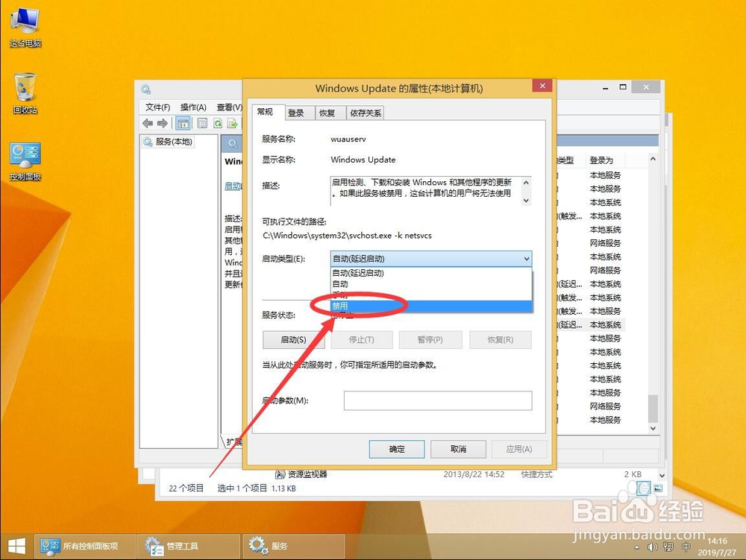The image size is (746, 560).
Task: Click the 取消 button
Action: (x=458, y=449)
